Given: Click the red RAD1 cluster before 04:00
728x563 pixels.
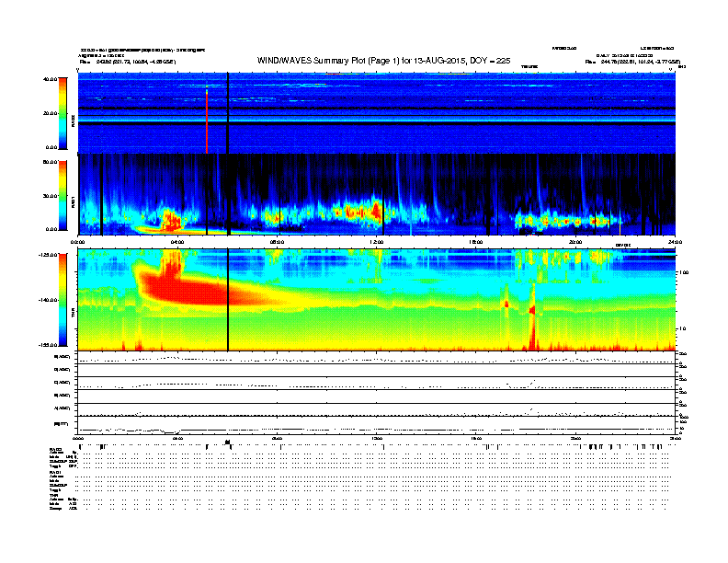Looking at the screenshot, I should coord(171,220).
